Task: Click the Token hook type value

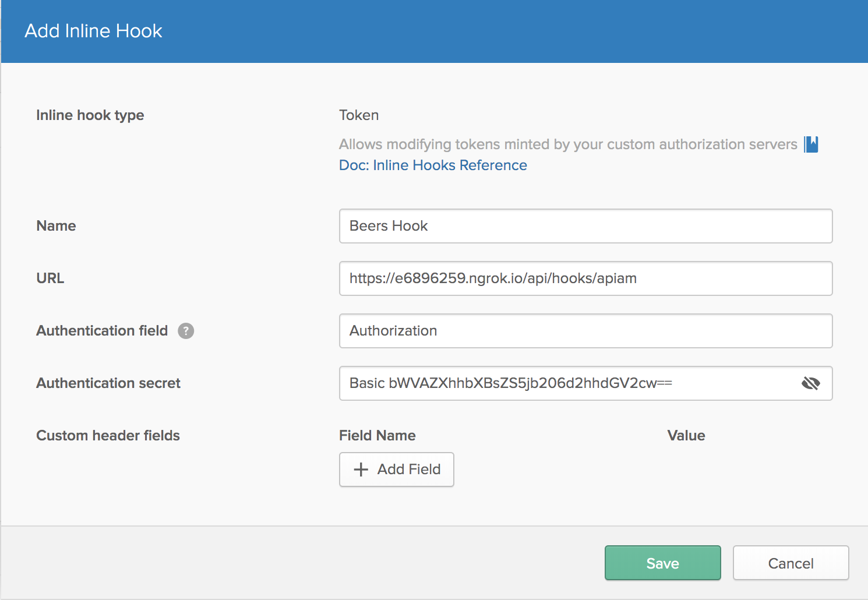Action: pos(359,115)
